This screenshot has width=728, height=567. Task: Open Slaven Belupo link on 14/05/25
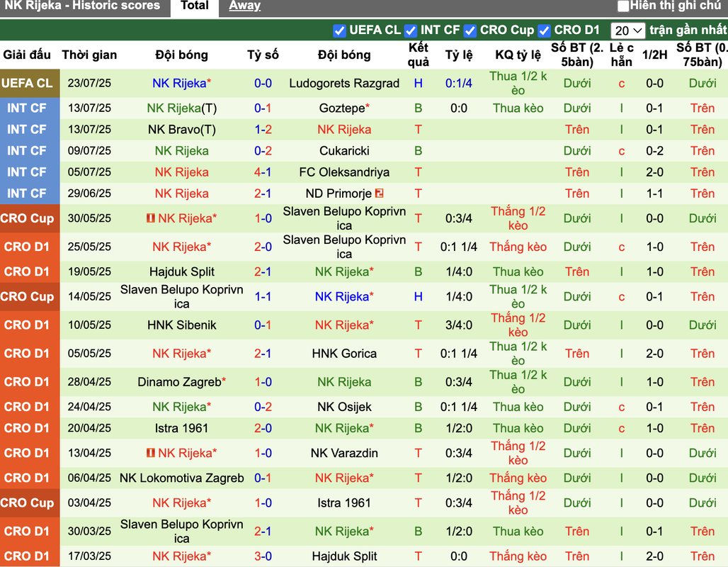pos(181,296)
